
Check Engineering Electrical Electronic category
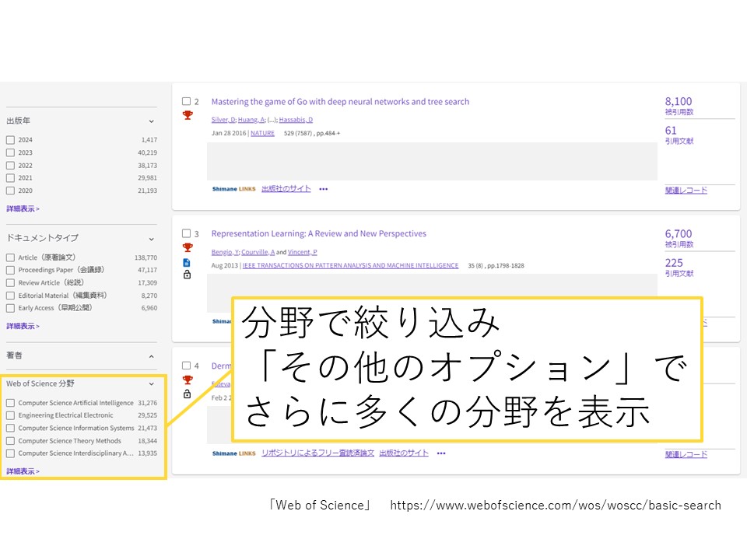[x=10, y=415]
